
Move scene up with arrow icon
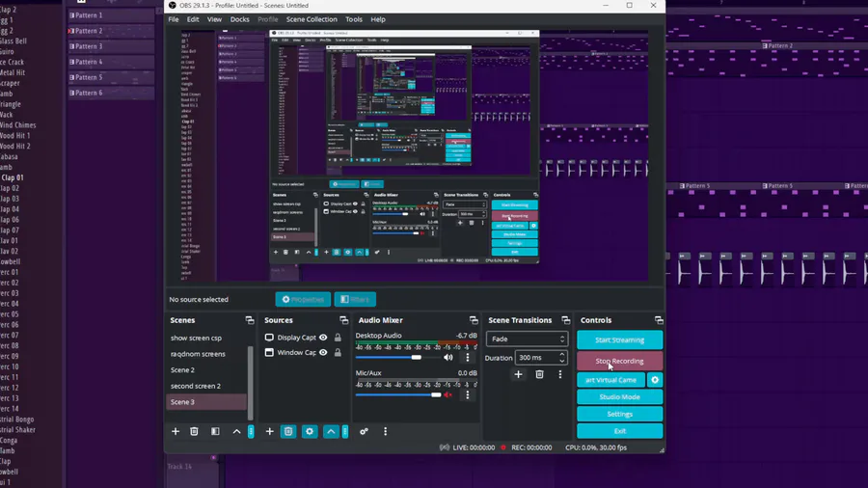(x=236, y=431)
